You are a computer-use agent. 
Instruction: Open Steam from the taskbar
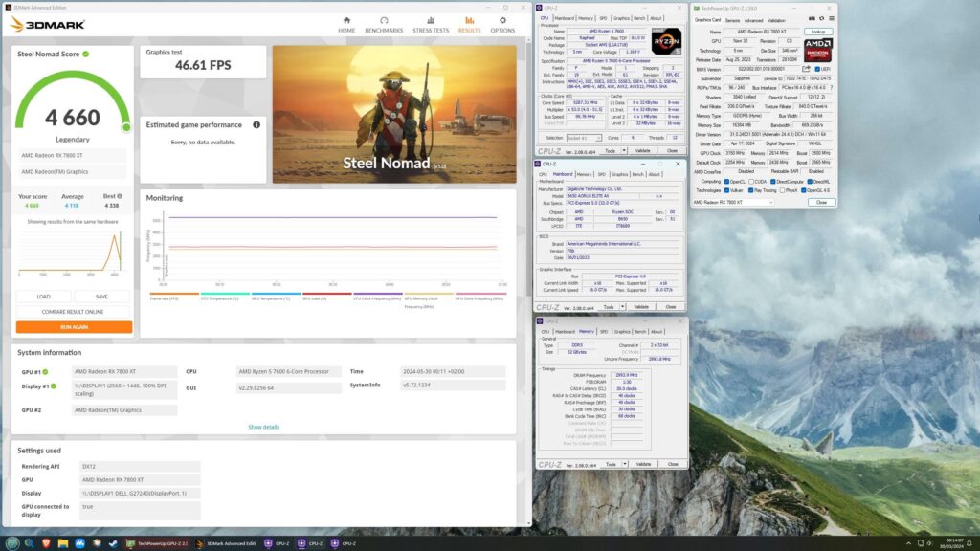click(x=113, y=543)
